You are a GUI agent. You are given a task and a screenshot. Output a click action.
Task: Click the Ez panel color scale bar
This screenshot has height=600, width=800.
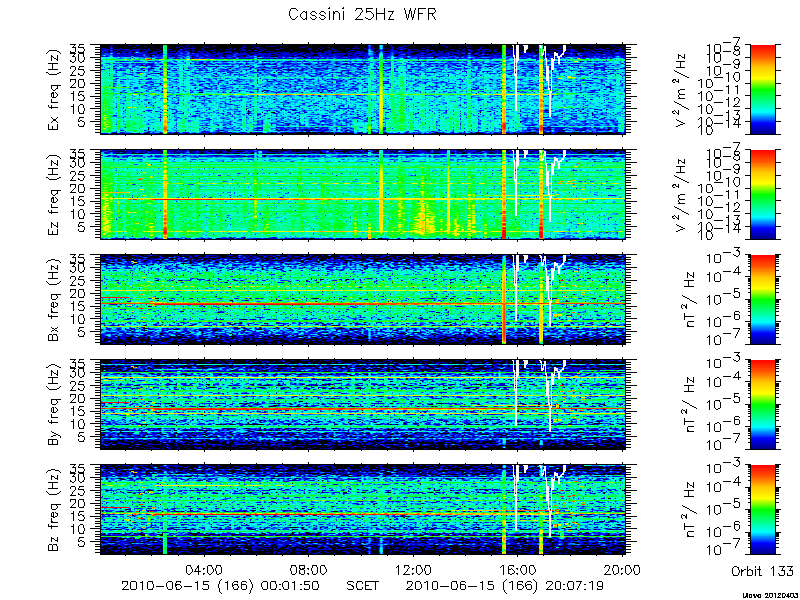click(762, 194)
